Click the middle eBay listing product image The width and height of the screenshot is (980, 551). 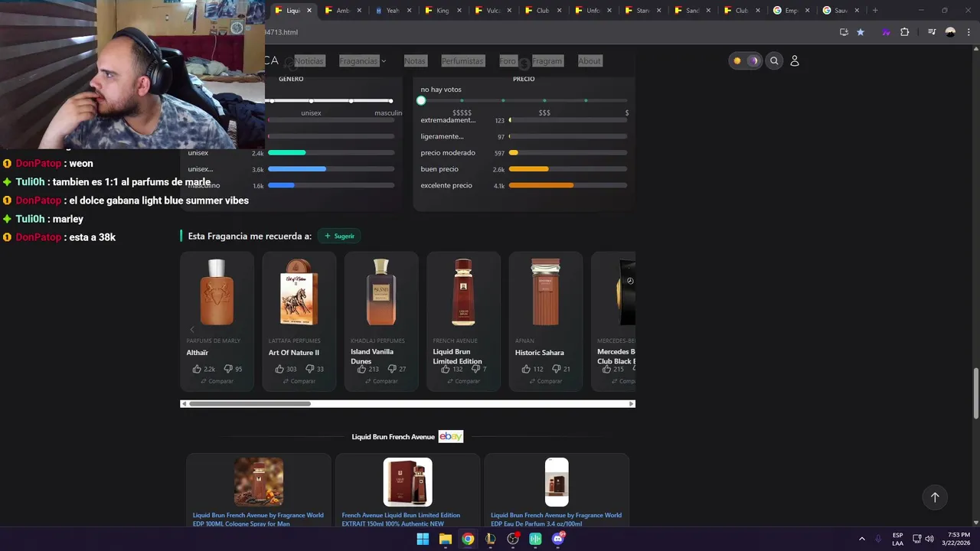point(407,482)
